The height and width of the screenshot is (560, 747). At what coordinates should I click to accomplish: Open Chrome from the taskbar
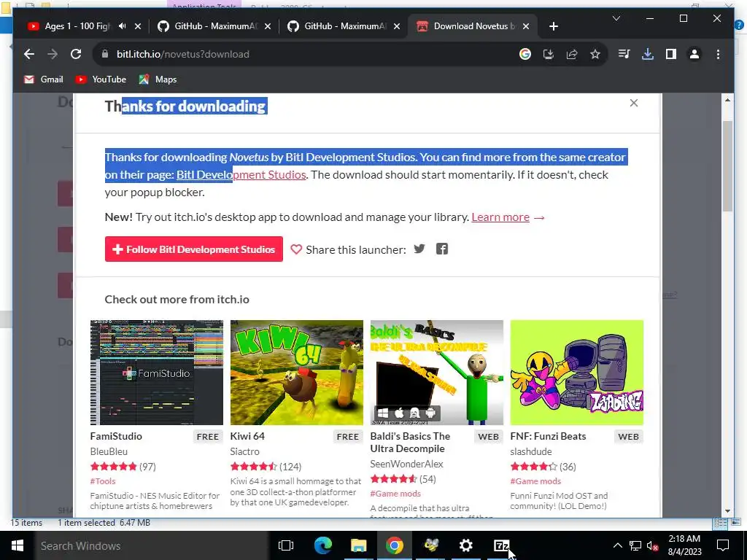(x=394, y=545)
